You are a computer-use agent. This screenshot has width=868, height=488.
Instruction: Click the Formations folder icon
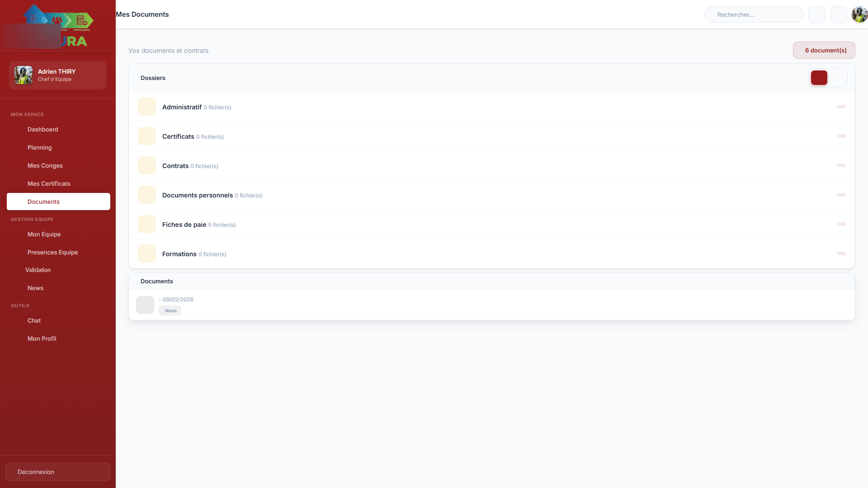coord(147,253)
